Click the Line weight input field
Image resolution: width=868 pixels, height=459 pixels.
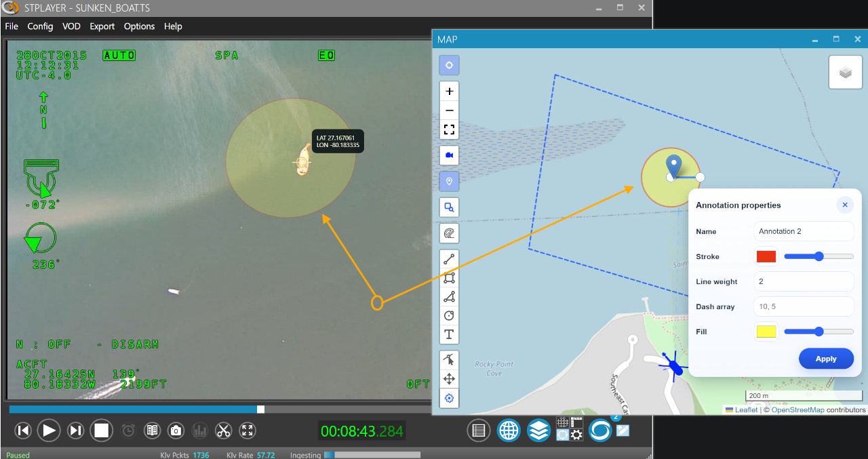[804, 281]
